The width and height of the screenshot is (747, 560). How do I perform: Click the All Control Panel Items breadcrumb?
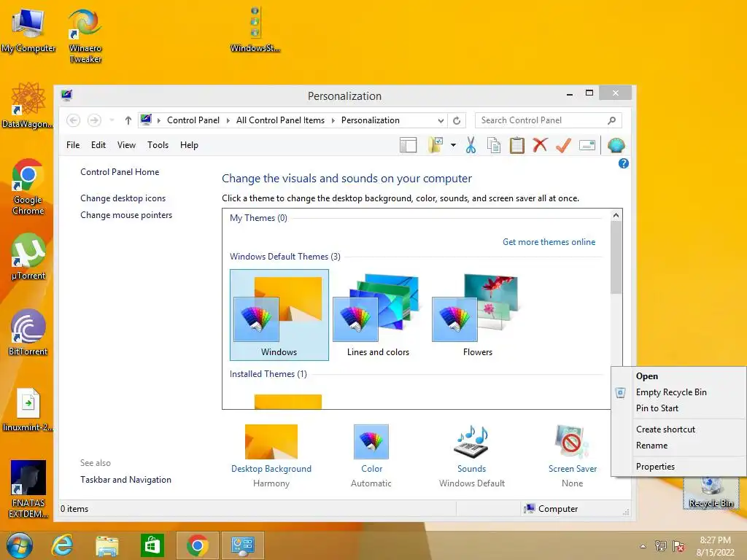pyautogui.click(x=280, y=120)
